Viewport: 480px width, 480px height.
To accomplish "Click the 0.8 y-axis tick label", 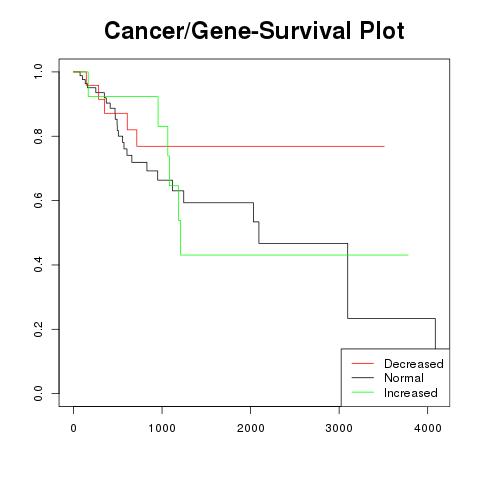I will point(38,136).
